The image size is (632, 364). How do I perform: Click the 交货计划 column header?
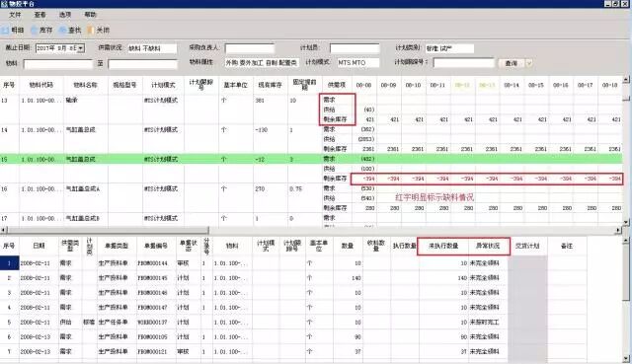pos(527,246)
